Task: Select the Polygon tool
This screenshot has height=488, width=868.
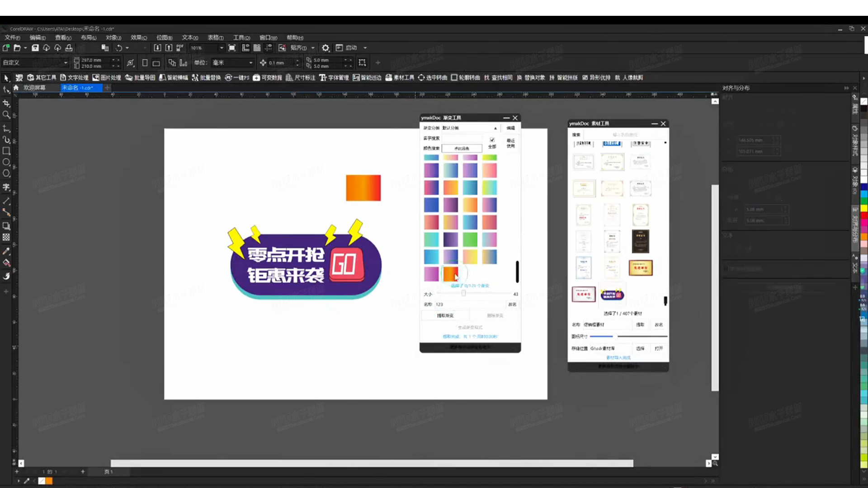Action: coord(6,174)
